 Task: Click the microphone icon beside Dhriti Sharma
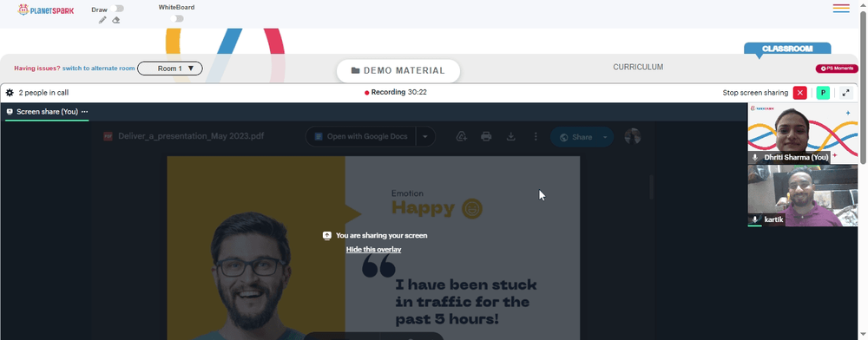[754, 158]
